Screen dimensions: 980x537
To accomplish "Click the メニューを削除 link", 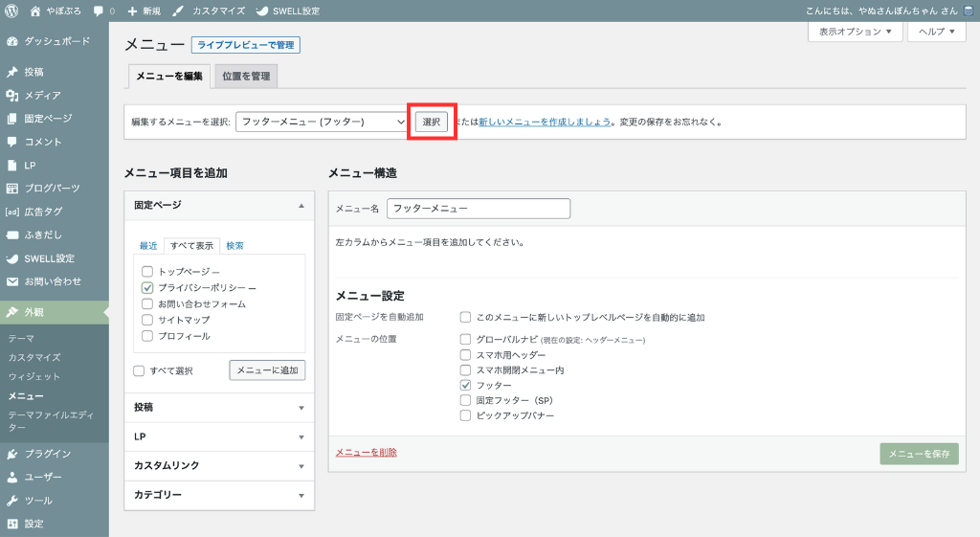I will [x=367, y=453].
